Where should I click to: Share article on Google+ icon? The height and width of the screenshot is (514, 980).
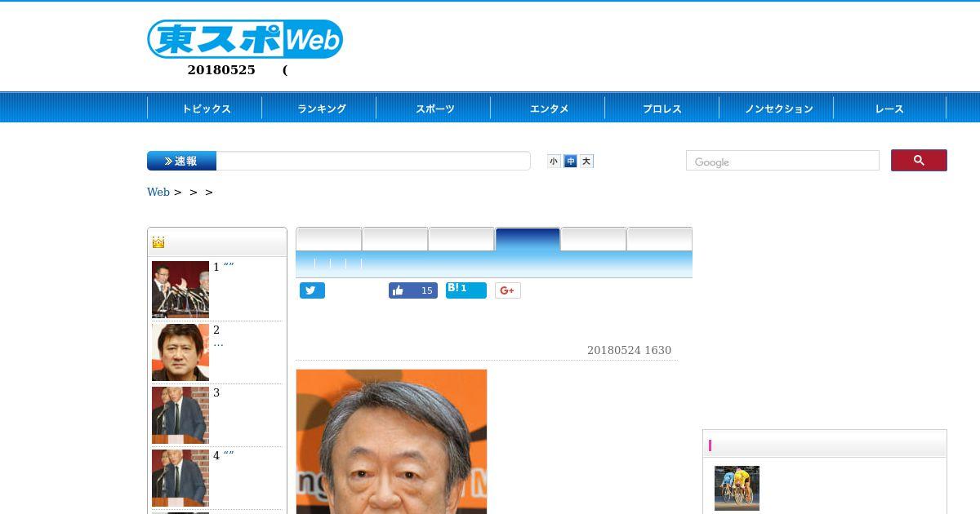pyautogui.click(x=508, y=290)
